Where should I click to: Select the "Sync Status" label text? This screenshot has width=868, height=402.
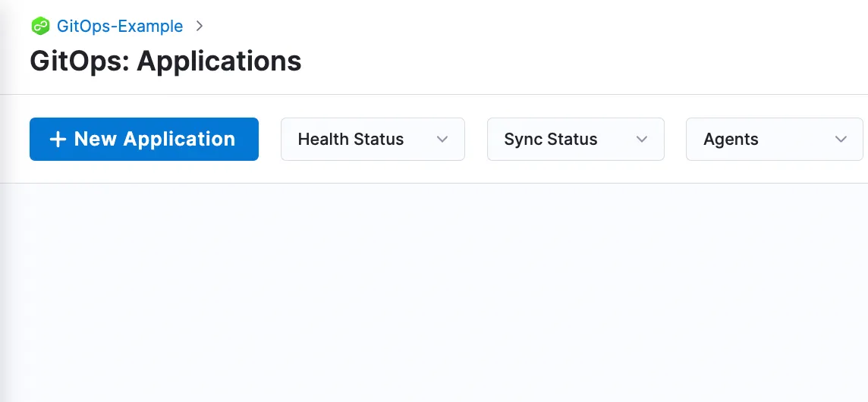click(551, 139)
